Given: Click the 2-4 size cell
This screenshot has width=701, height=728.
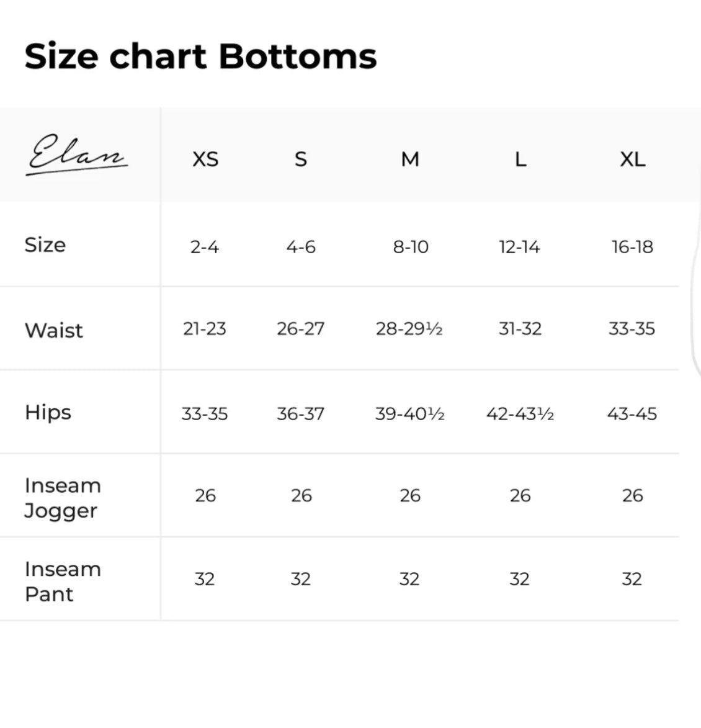Looking at the screenshot, I should (x=205, y=247).
